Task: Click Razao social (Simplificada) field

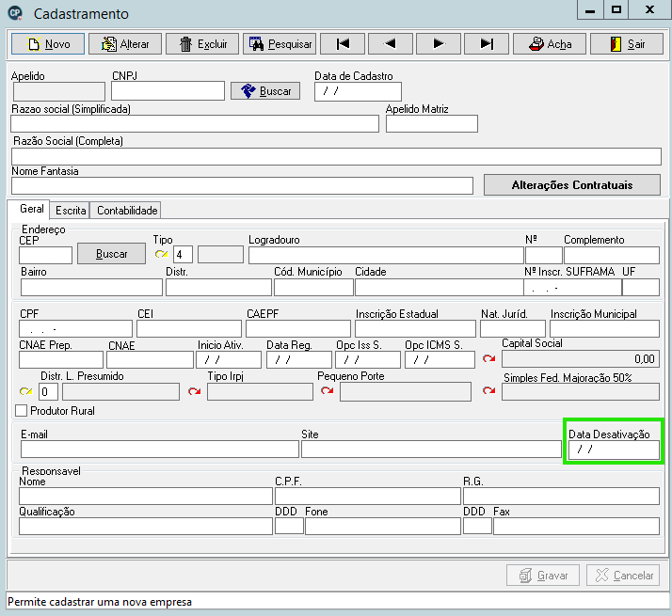Action: (x=195, y=124)
